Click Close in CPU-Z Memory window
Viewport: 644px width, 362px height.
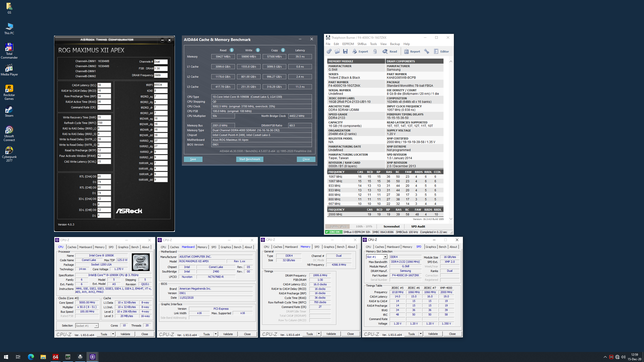(350, 334)
